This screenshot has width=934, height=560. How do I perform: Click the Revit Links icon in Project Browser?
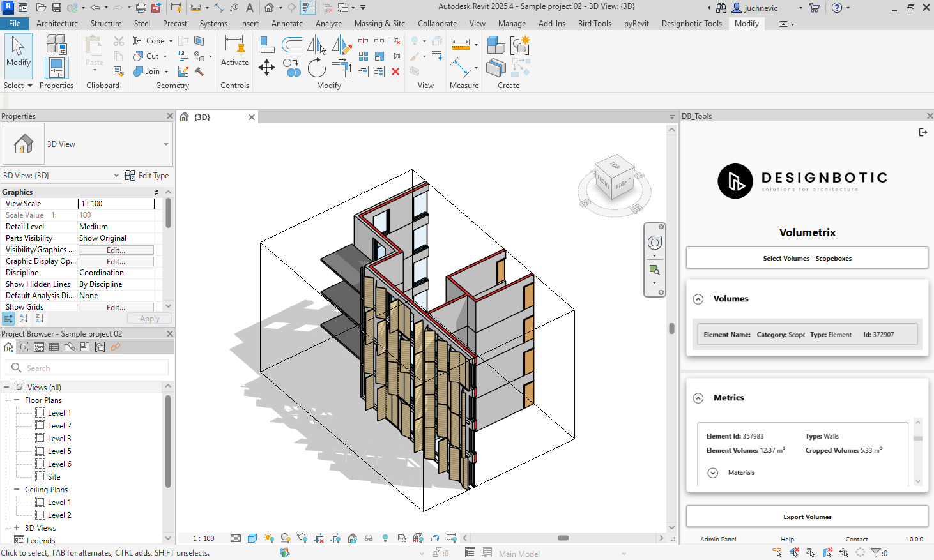click(x=116, y=347)
